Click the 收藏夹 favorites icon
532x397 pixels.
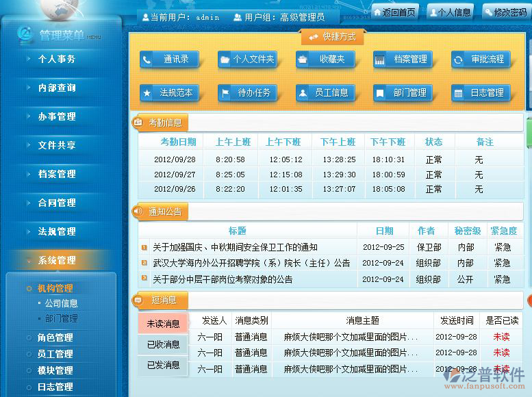click(303, 60)
